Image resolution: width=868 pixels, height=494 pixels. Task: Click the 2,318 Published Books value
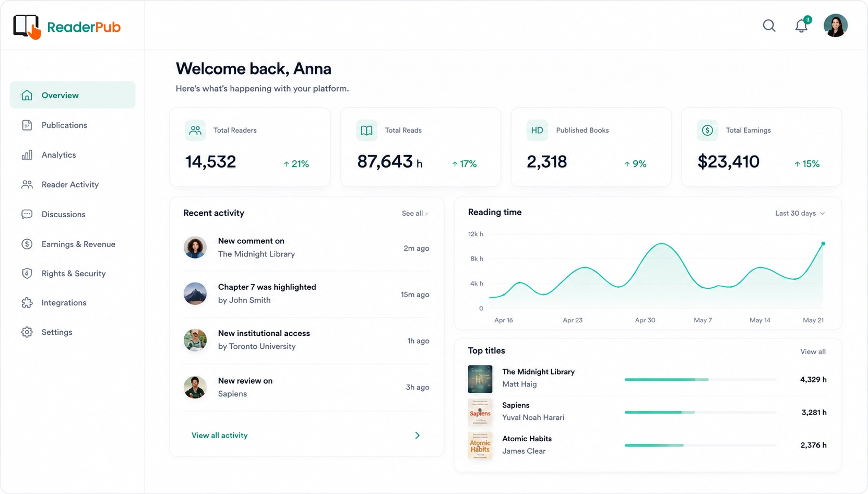546,162
